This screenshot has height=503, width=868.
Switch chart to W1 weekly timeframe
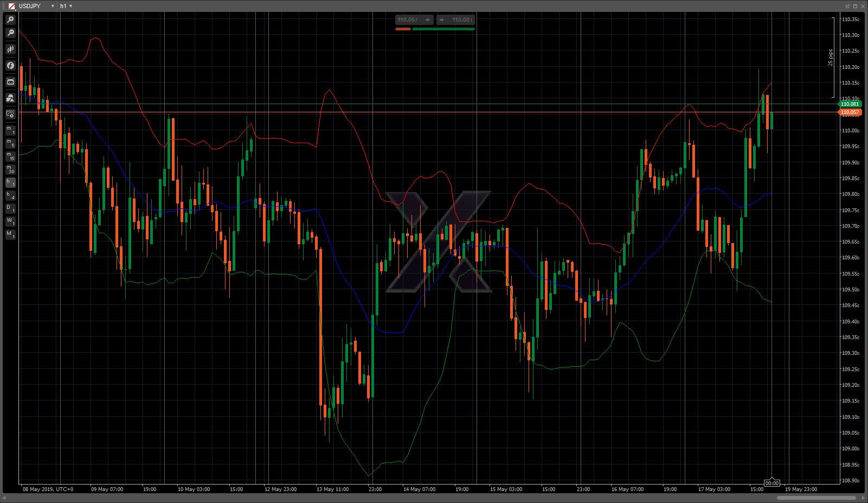tap(10, 221)
